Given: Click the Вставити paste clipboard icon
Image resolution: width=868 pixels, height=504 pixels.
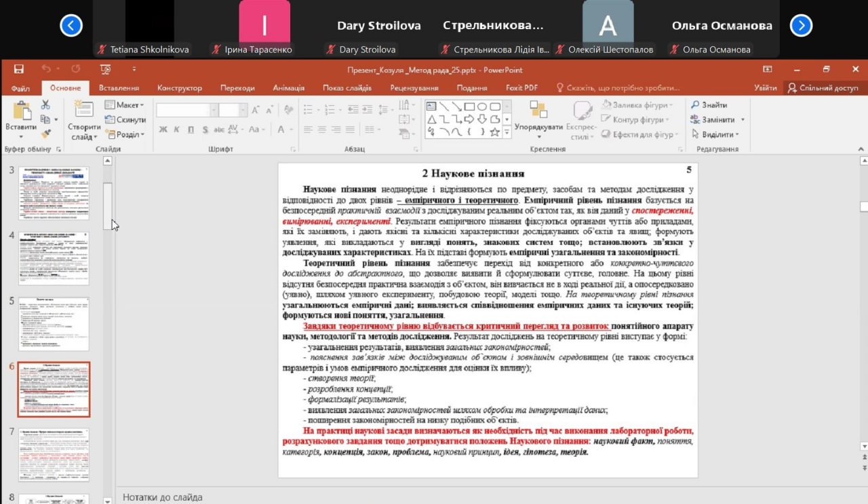Looking at the screenshot, I should click(x=21, y=113).
